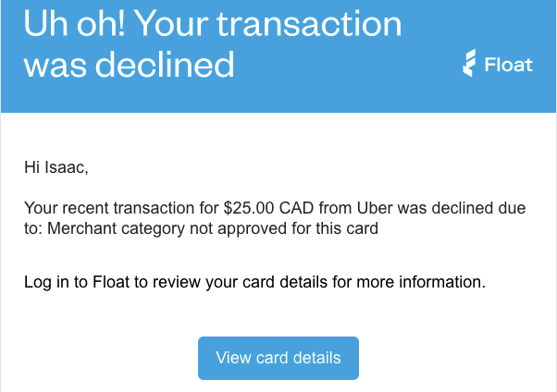Click the "more information." phrase
The image size is (557, 392).
pyautogui.click(x=421, y=282)
